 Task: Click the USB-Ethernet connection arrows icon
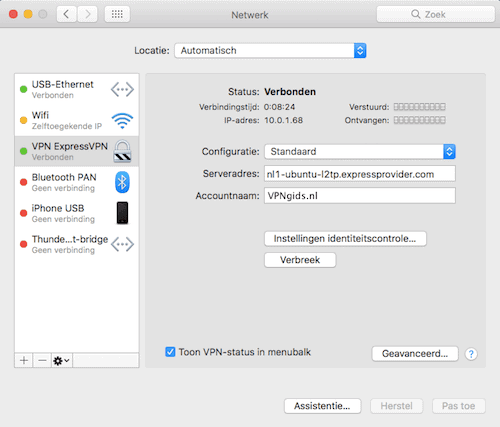(x=122, y=89)
